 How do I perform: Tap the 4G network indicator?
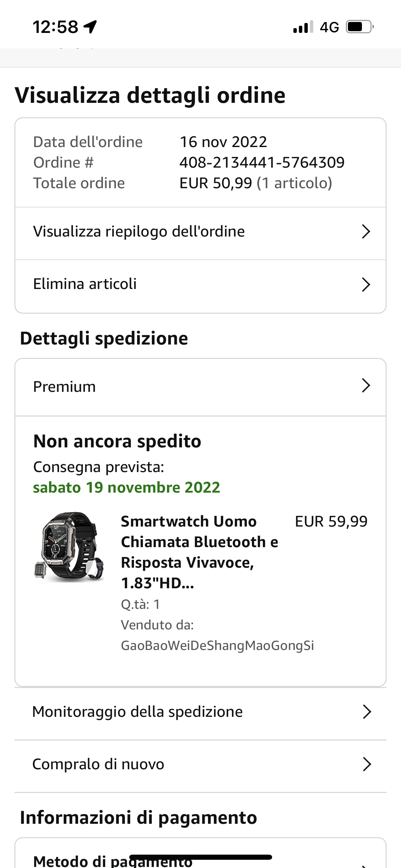pos(329,27)
